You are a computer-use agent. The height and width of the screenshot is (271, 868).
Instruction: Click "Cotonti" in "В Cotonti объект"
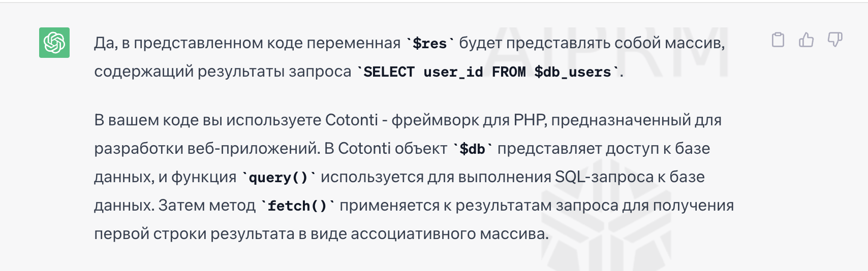click(x=364, y=149)
